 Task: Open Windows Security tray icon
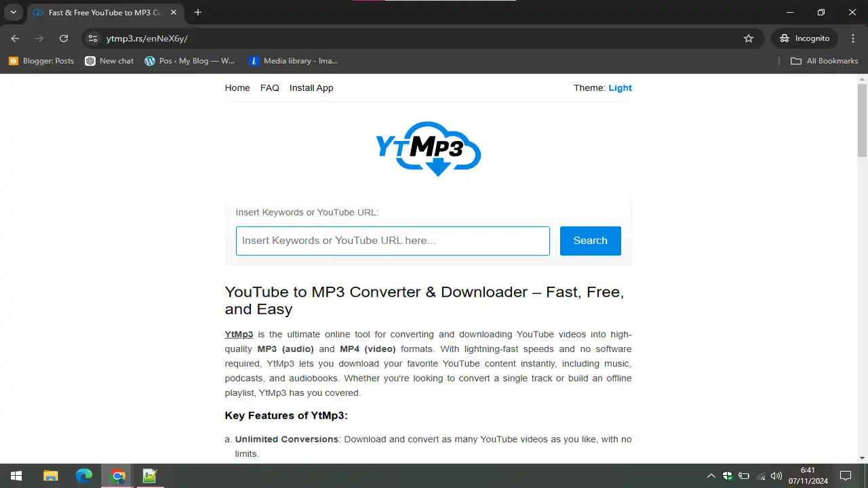point(728,476)
